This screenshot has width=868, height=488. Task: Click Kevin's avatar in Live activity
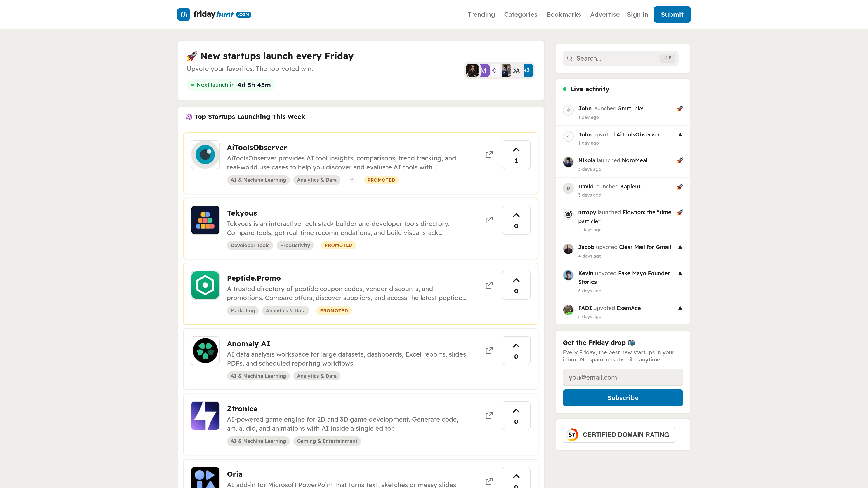point(568,275)
